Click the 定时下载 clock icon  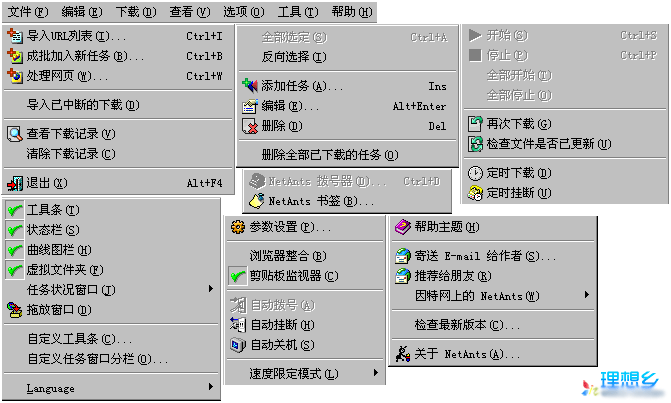point(475,173)
